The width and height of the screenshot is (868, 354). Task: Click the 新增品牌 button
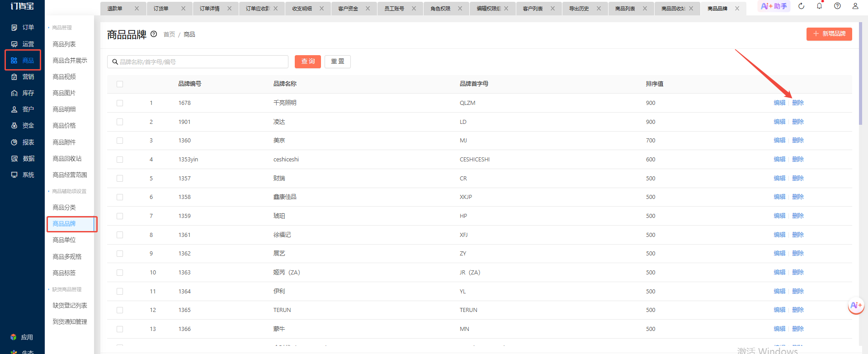pyautogui.click(x=829, y=34)
